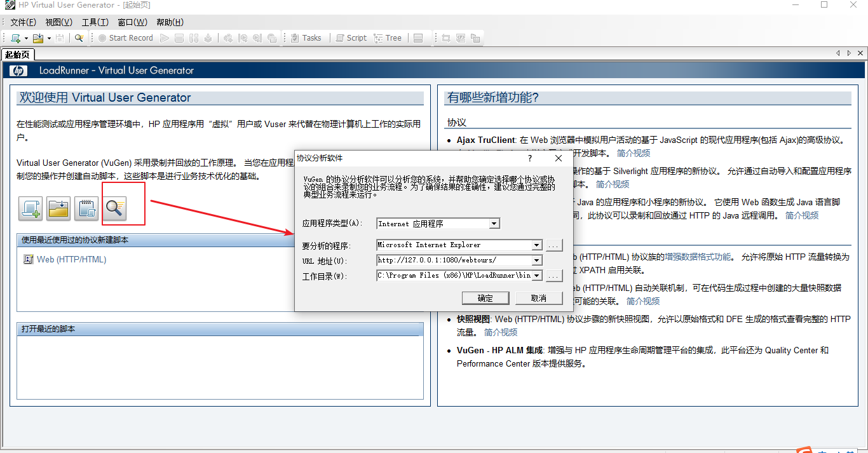The image size is (868, 453).
Task: Open Protocol Advisor from the top toolbar
Action: (x=79, y=38)
